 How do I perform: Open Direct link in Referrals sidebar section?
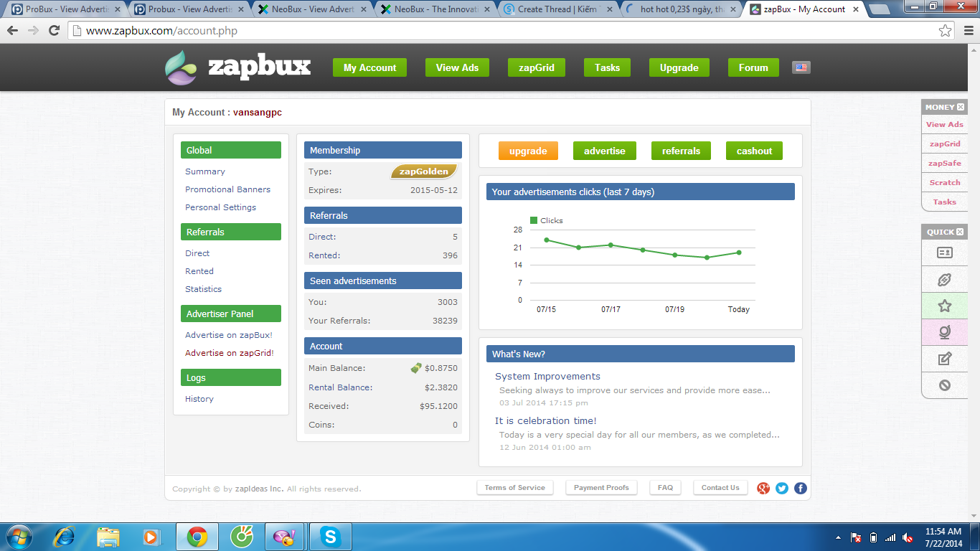click(x=197, y=253)
